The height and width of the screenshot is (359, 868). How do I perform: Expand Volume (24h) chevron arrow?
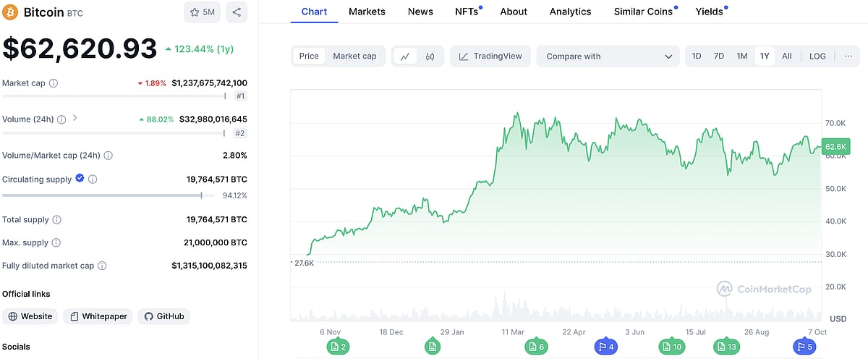tap(75, 118)
